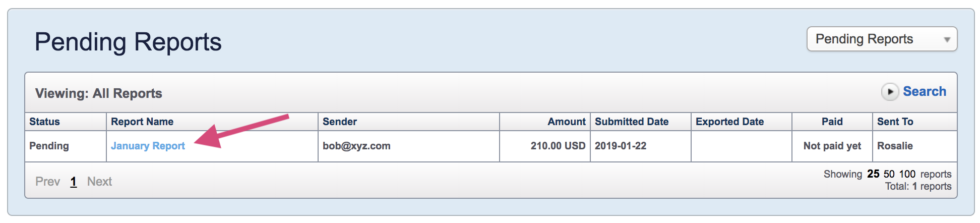Open the January Report link
The width and height of the screenshot is (980, 223).
click(x=148, y=146)
